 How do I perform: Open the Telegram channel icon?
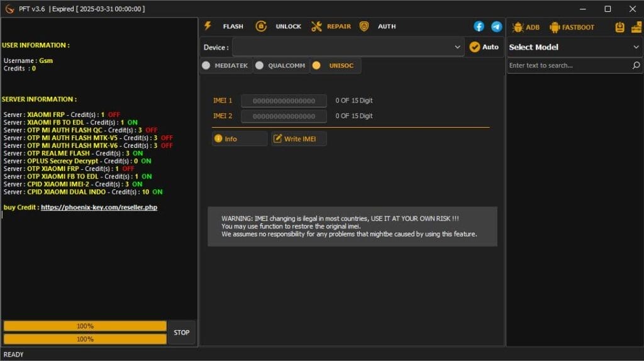pyautogui.click(x=497, y=26)
